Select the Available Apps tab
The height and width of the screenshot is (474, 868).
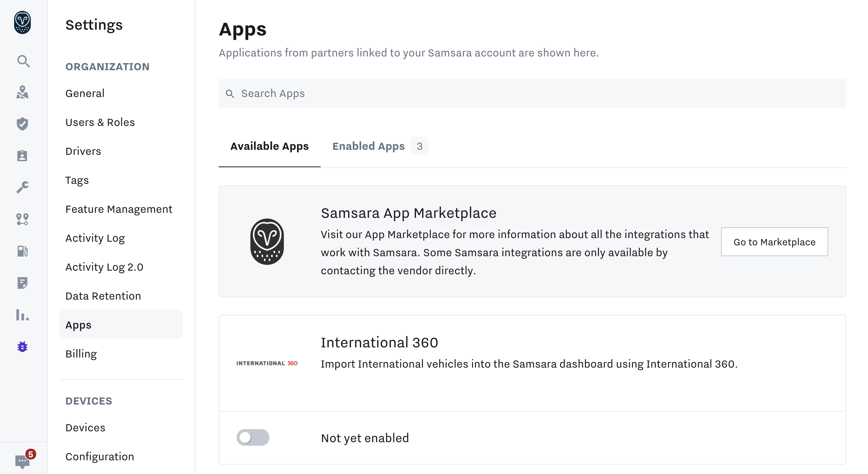(269, 146)
